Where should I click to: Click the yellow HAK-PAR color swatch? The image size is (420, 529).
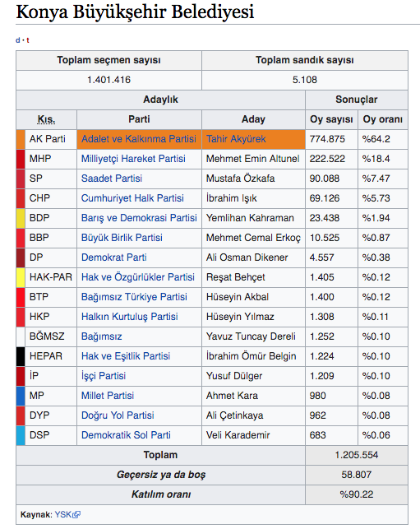click(x=21, y=277)
